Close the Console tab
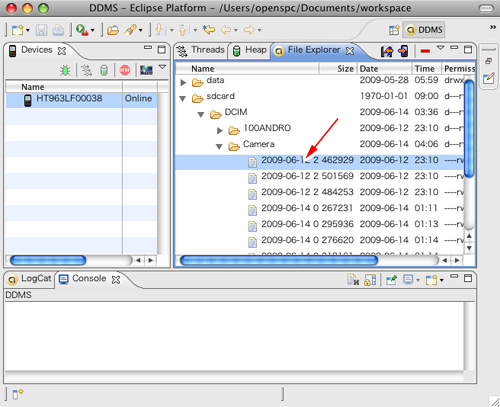Image resolution: width=500 pixels, height=407 pixels. 116,280
